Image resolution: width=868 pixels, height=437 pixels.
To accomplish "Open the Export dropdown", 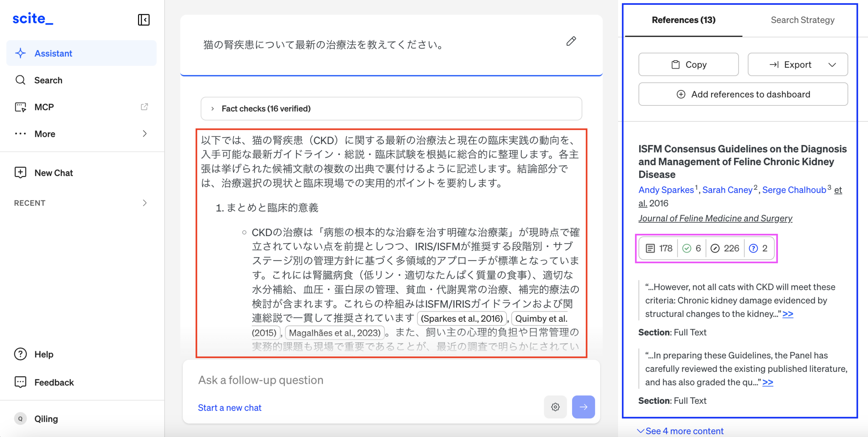I will pyautogui.click(x=797, y=64).
